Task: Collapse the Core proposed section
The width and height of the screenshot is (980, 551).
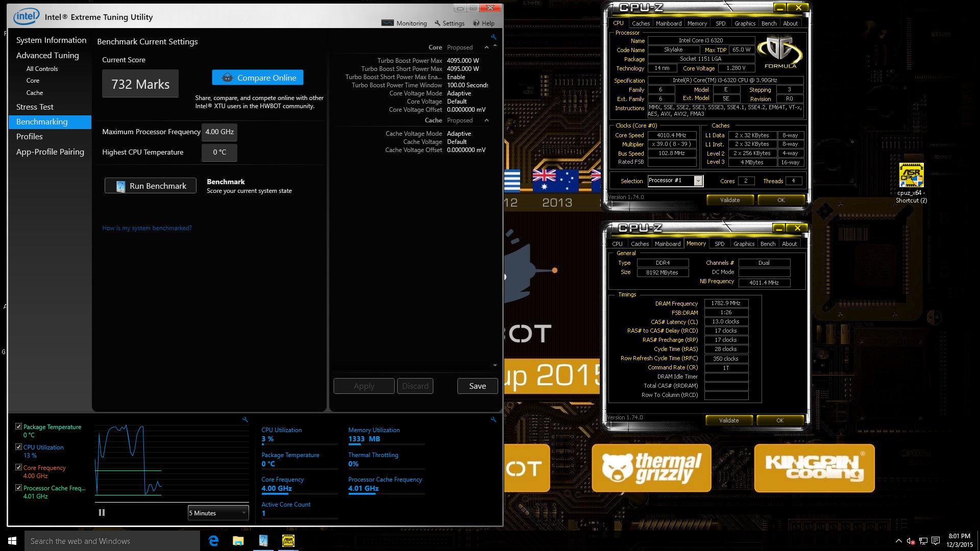Action: point(486,47)
